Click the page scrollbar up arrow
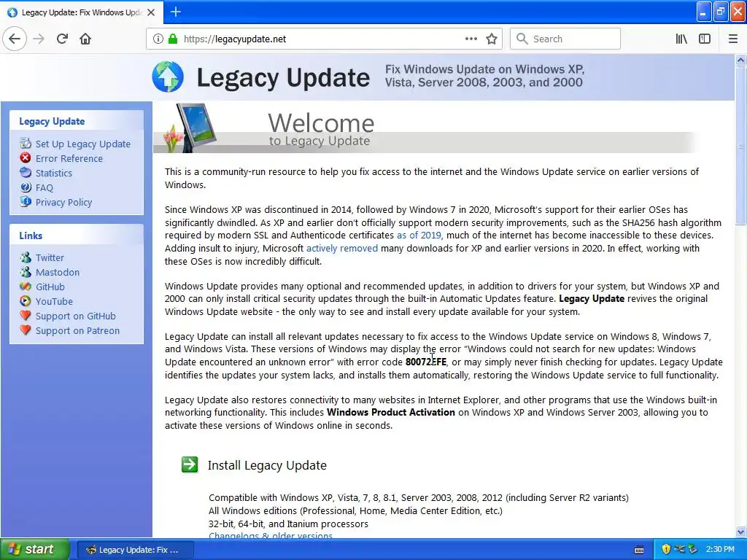Viewport: 747px width, 560px height. point(741,60)
